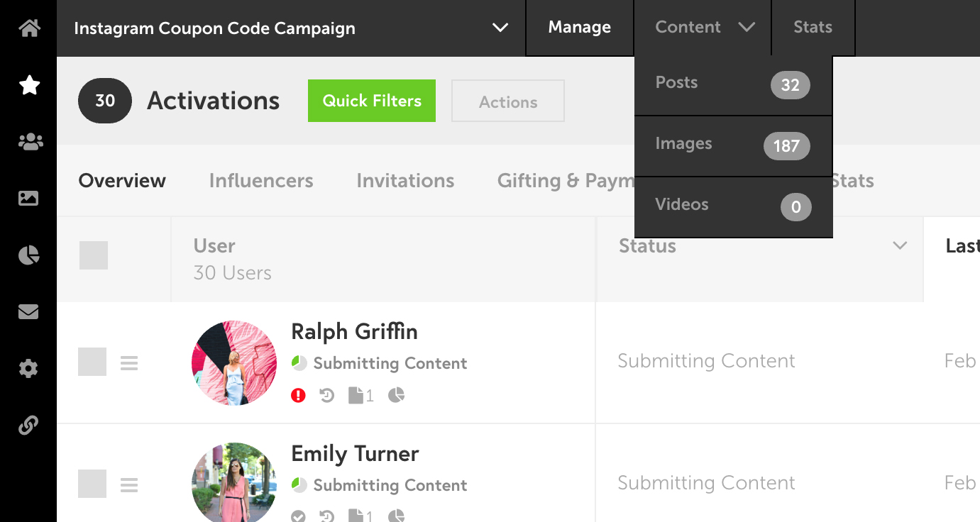This screenshot has height=522, width=980.
Task: Open the Stats top navigation tab
Action: pos(813,28)
